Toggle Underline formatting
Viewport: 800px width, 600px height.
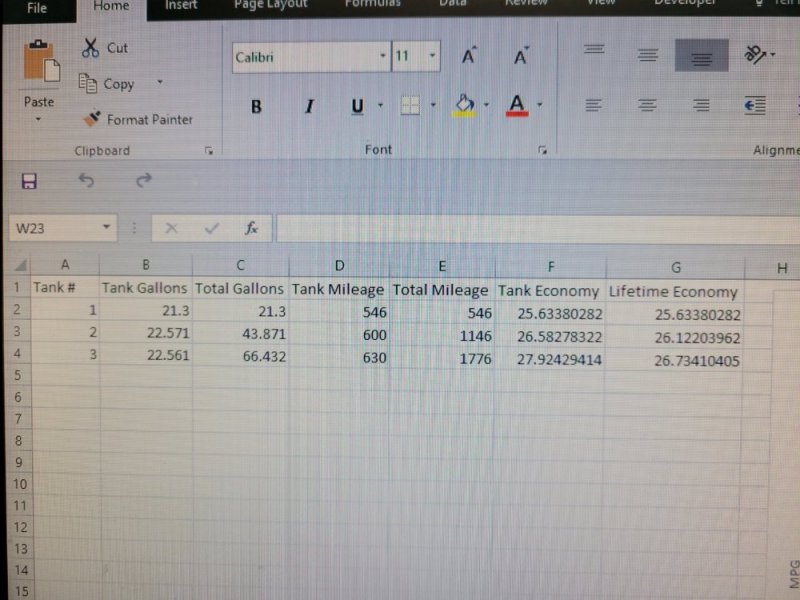[x=357, y=106]
